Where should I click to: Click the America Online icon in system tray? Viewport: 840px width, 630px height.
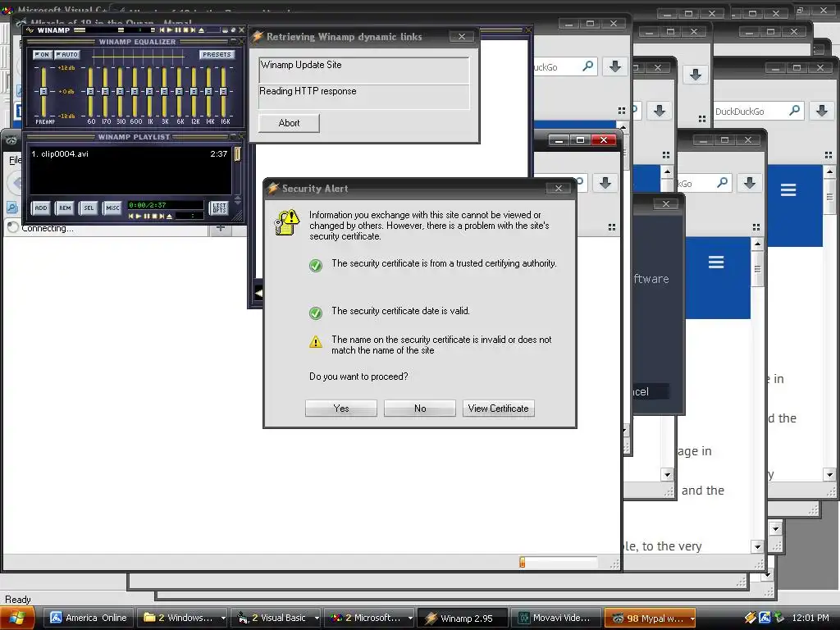pyautogui.click(x=765, y=618)
